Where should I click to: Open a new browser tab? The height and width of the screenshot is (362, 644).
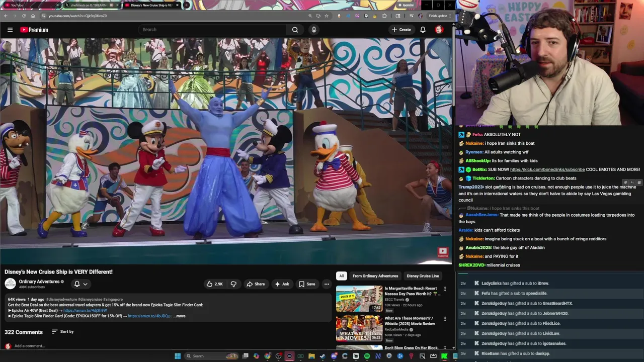186,5
